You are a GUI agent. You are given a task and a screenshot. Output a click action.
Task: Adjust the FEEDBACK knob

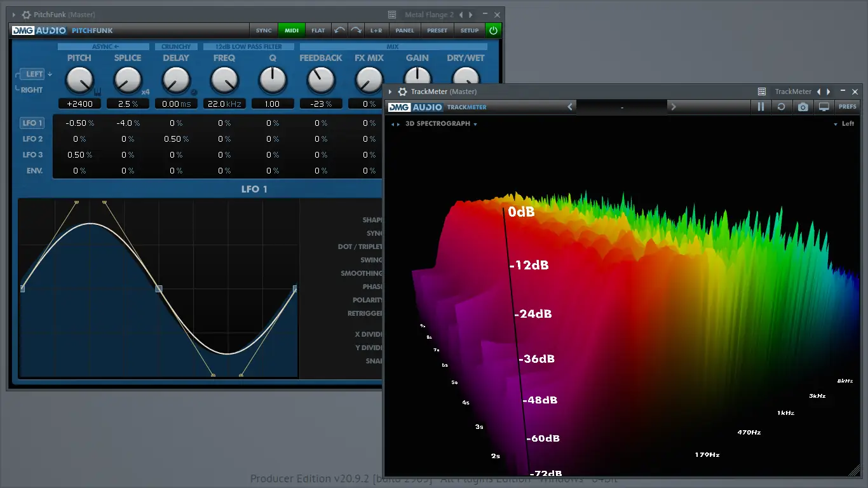[x=320, y=81]
